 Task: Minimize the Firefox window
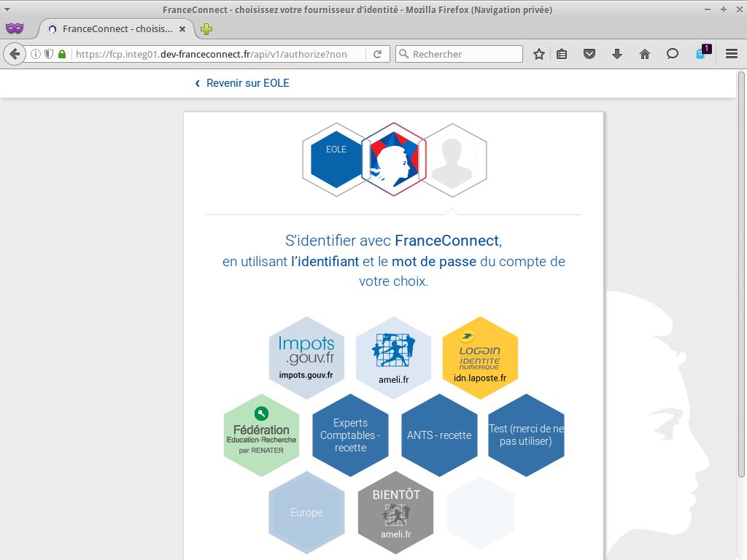(708, 9)
